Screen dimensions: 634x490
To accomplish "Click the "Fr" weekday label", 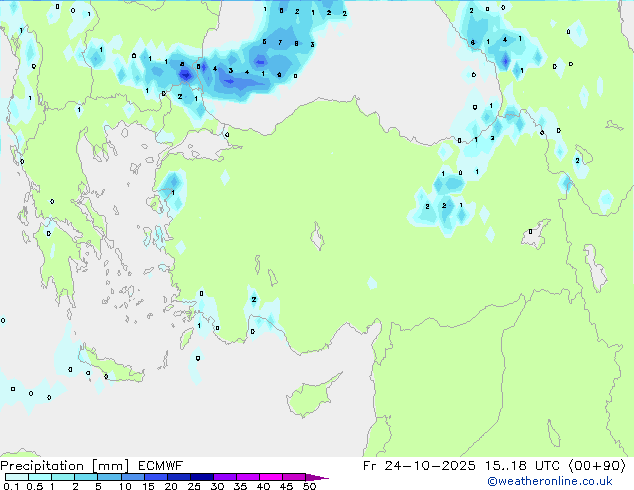I will click(369, 466).
